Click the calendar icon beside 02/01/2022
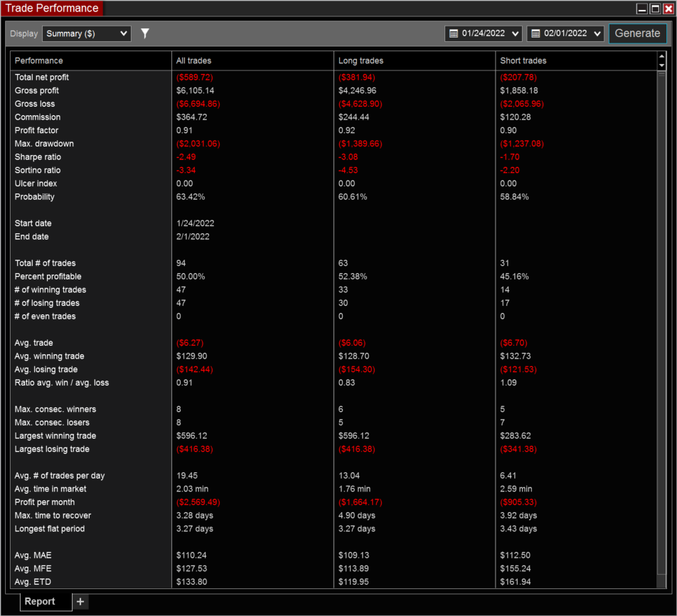Image resolution: width=677 pixels, height=616 pixels. pyautogui.click(x=535, y=33)
